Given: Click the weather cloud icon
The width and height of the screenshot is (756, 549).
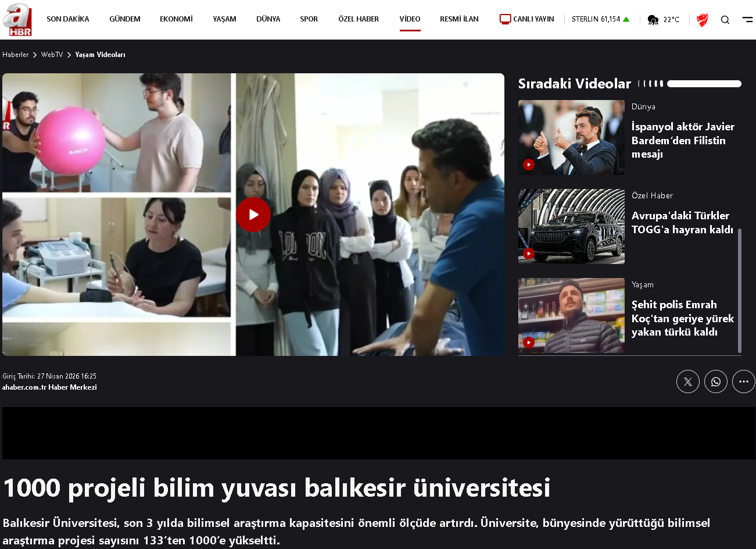Looking at the screenshot, I should tap(653, 20).
